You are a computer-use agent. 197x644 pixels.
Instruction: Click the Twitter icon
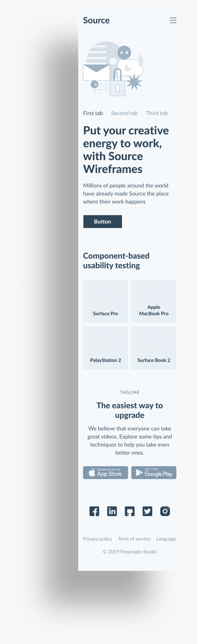(147, 511)
